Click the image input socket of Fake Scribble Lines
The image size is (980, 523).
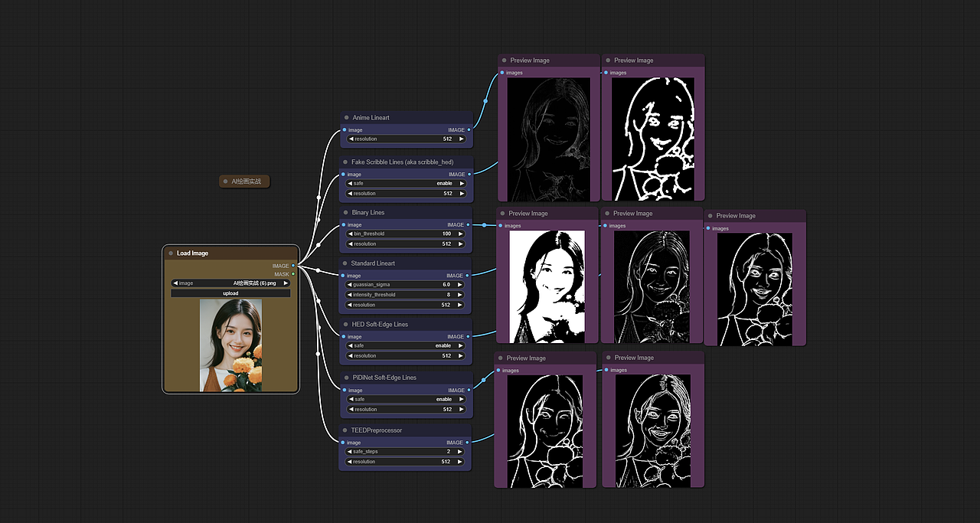click(x=344, y=175)
